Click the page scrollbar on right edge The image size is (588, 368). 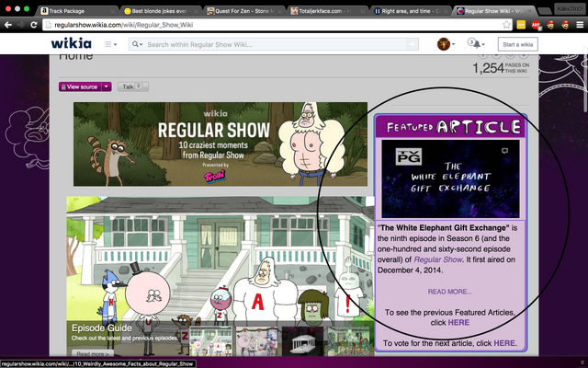[x=585, y=79]
